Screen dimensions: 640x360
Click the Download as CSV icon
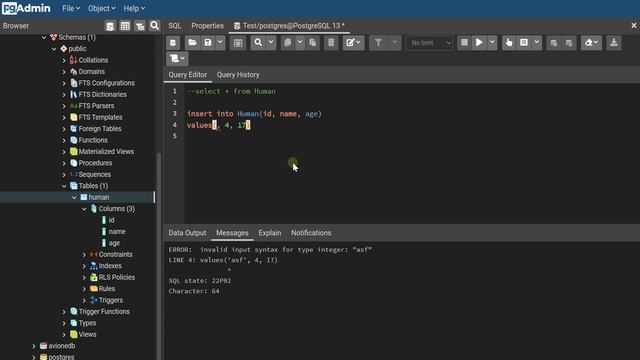click(x=613, y=43)
